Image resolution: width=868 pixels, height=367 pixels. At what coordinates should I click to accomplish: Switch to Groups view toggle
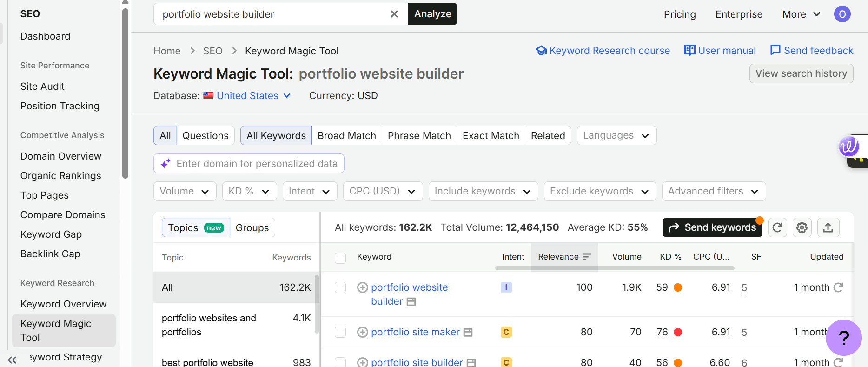252,227
